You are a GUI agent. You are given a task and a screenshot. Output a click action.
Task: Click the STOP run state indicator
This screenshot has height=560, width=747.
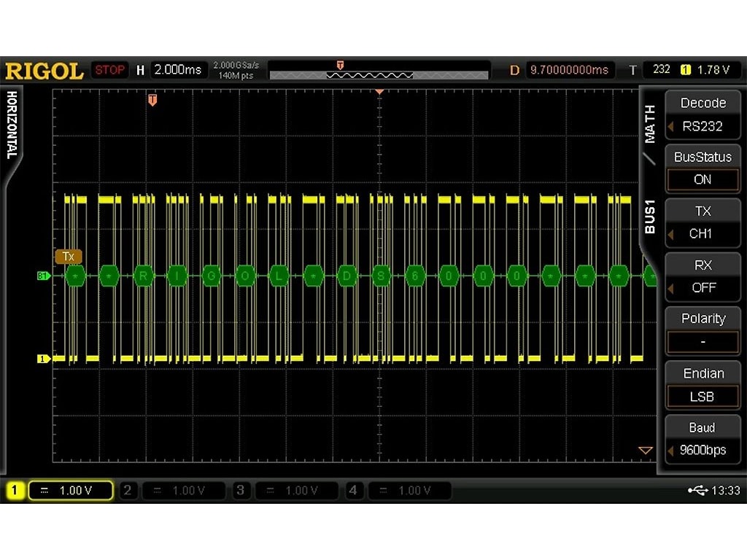(109, 69)
